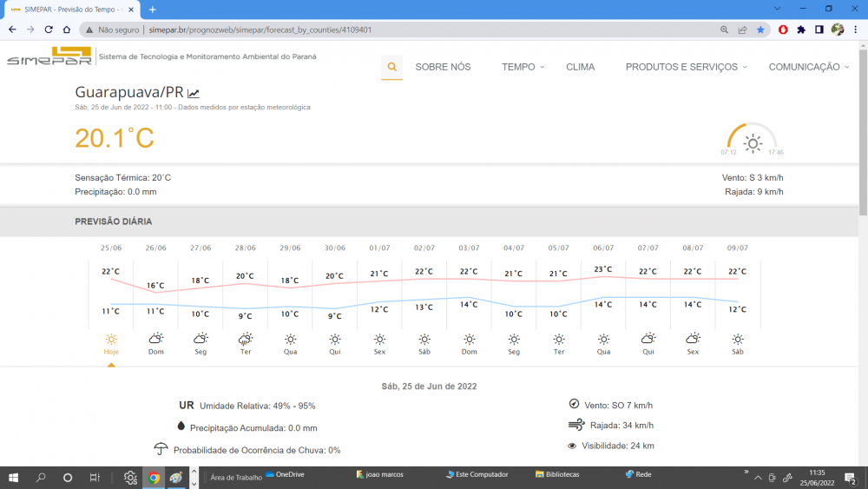868x489 pixels.
Task: Select the Qui 30/06 sunny icon
Action: point(335,339)
